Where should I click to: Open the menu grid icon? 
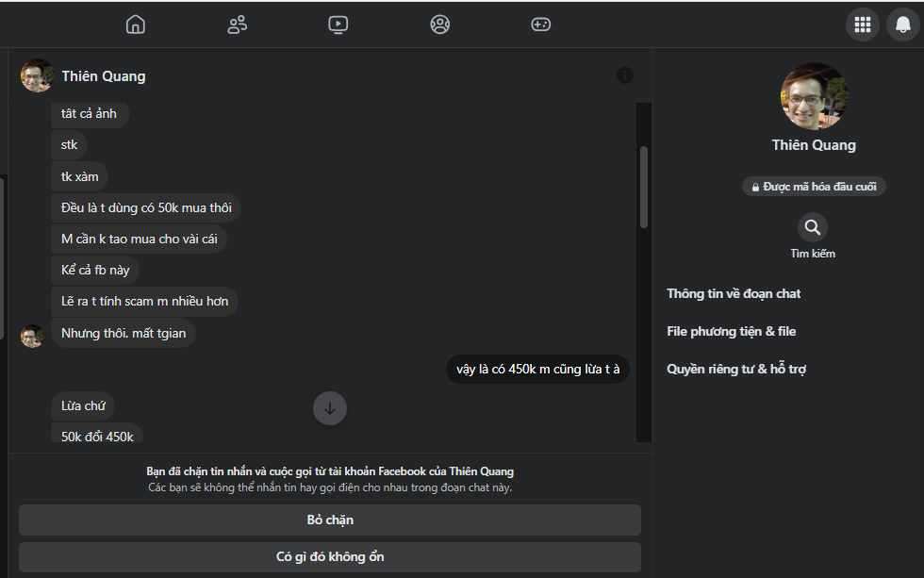click(862, 25)
